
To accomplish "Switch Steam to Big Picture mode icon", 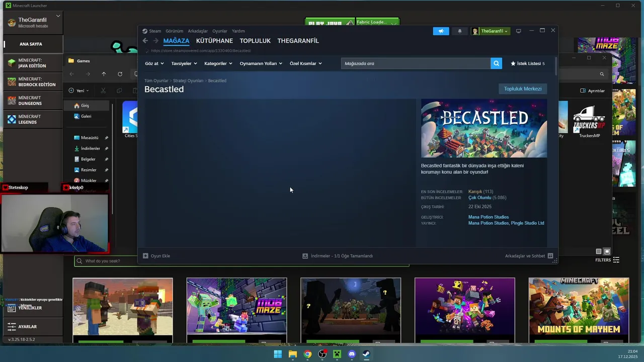I will coord(519,31).
